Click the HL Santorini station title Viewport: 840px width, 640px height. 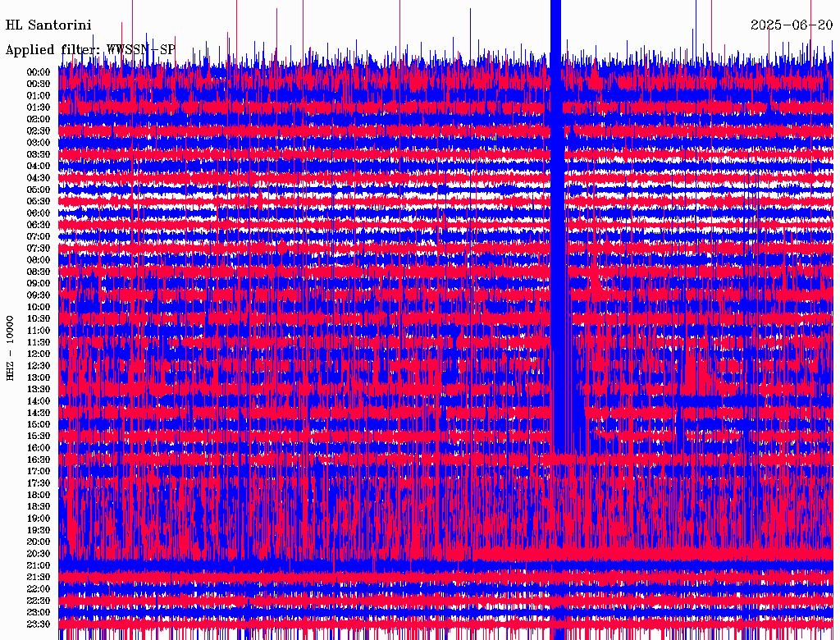pos(48,25)
